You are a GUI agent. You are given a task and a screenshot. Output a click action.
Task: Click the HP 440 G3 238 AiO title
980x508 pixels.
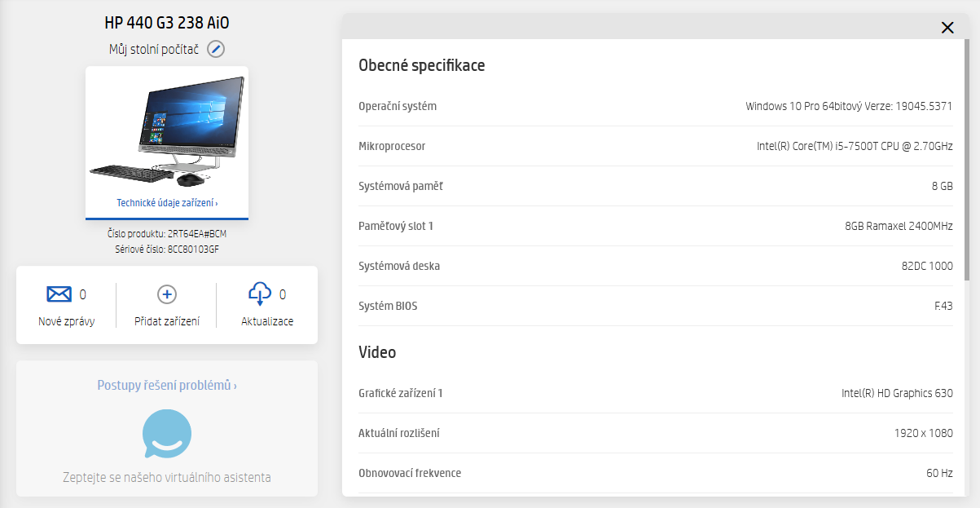coord(167,22)
